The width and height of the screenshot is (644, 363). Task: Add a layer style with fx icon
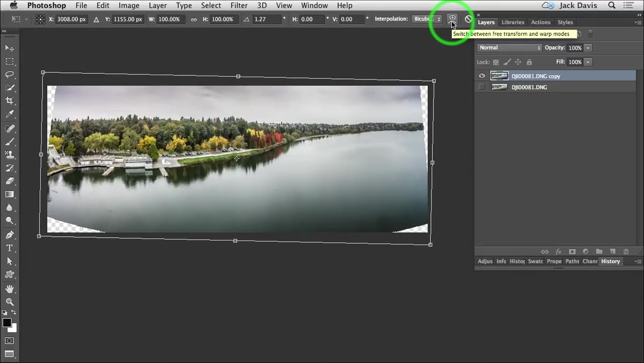pyautogui.click(x=558, y=251)
